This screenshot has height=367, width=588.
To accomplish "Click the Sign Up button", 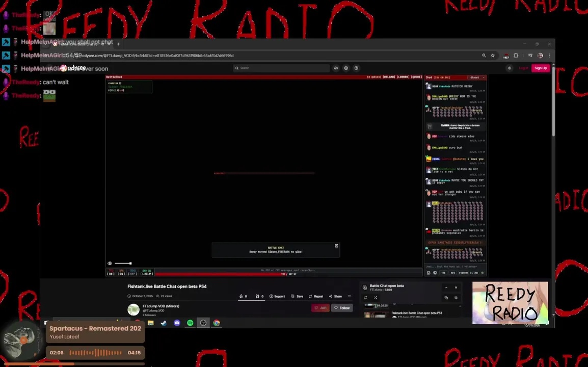I will click(x=541, y=68).
